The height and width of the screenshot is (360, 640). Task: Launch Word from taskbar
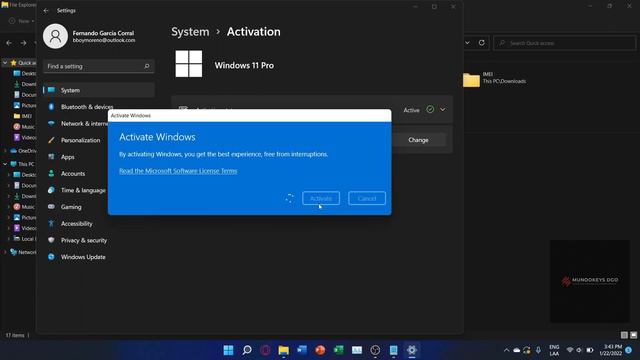(302, 350)
